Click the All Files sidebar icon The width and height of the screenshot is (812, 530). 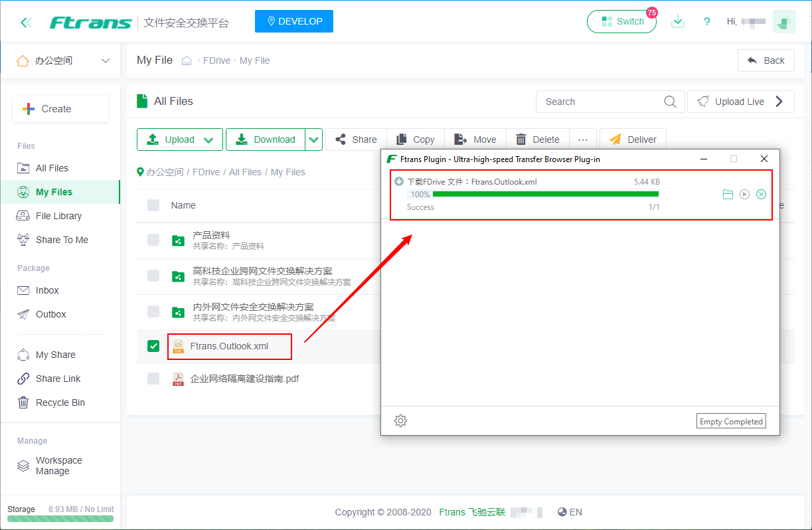click(23, 168)
